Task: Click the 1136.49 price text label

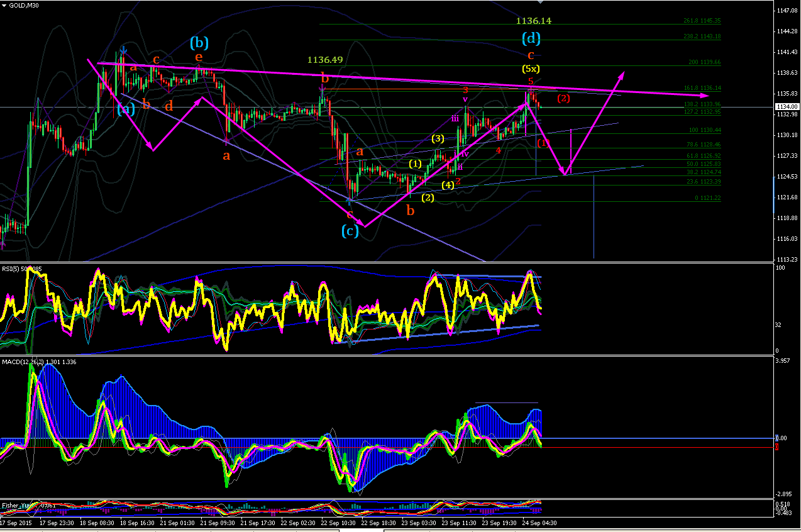Action: click(x=325, y=60)
